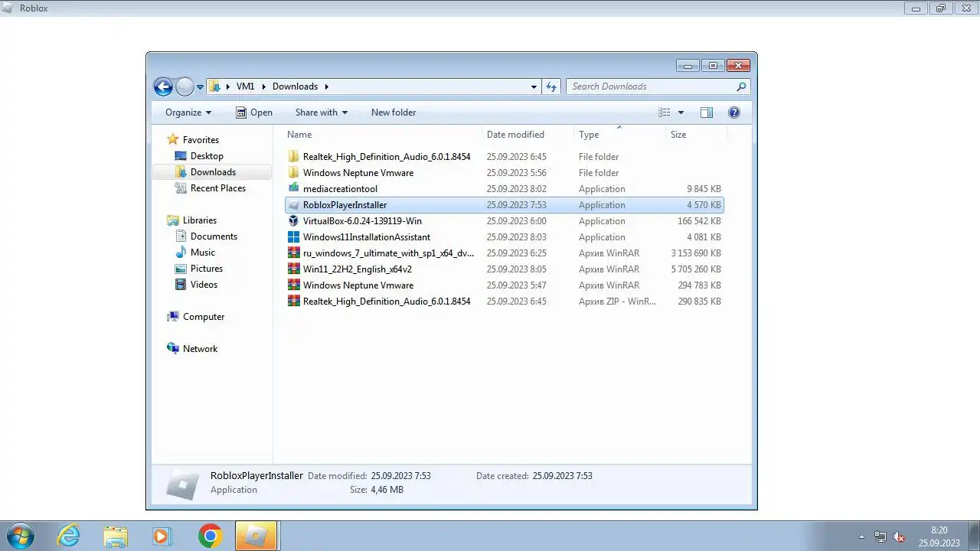The image size is (980, 551).
Task: Expand breadcrumb arrow between VM1 and Downloads
Action: click(x=263, y=86)
